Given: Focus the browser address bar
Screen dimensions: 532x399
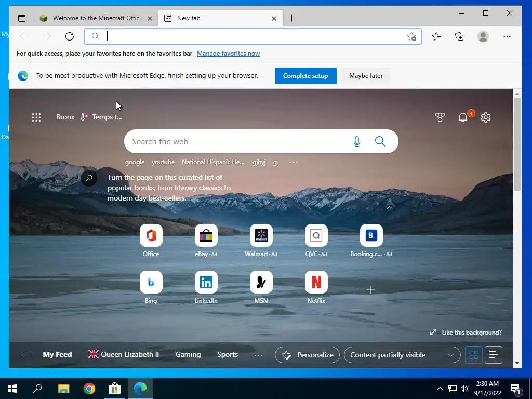Looking at the screenshot, I should 253,36.
